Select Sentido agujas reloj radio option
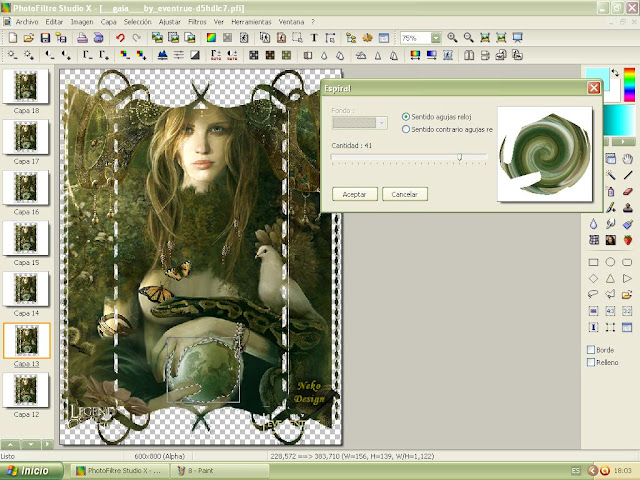Viewport: 640px width, 480px height. [406, 117]
